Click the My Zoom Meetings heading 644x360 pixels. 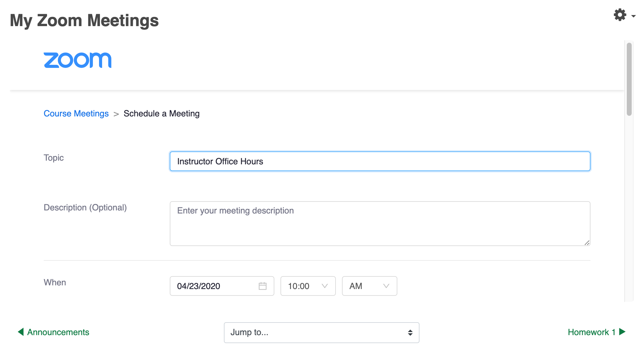[84, 21]
